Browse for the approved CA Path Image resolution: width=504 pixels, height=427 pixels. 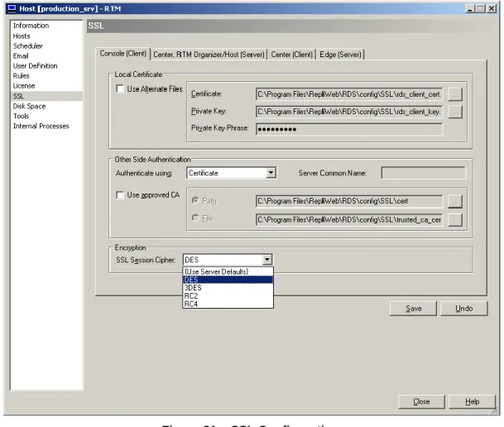pos(455,201)
